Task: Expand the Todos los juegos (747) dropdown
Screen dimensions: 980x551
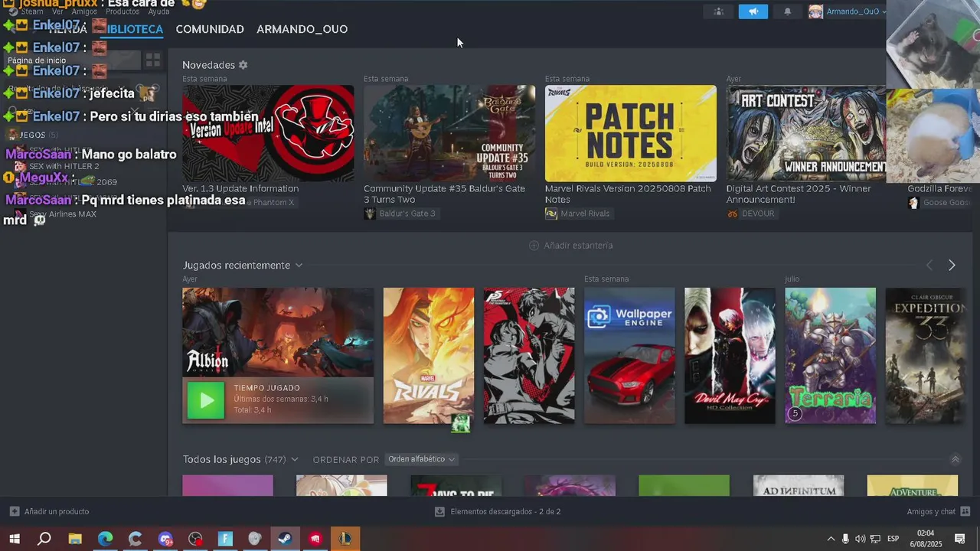Action: [x=294, y=460]
